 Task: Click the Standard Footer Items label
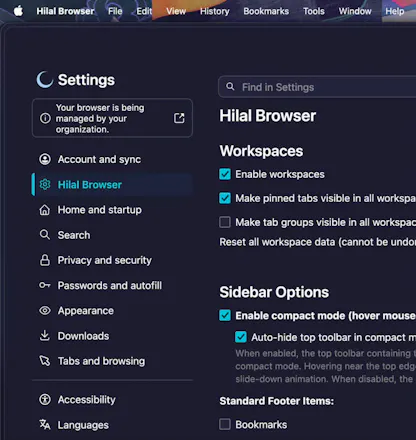click(277, 401)
